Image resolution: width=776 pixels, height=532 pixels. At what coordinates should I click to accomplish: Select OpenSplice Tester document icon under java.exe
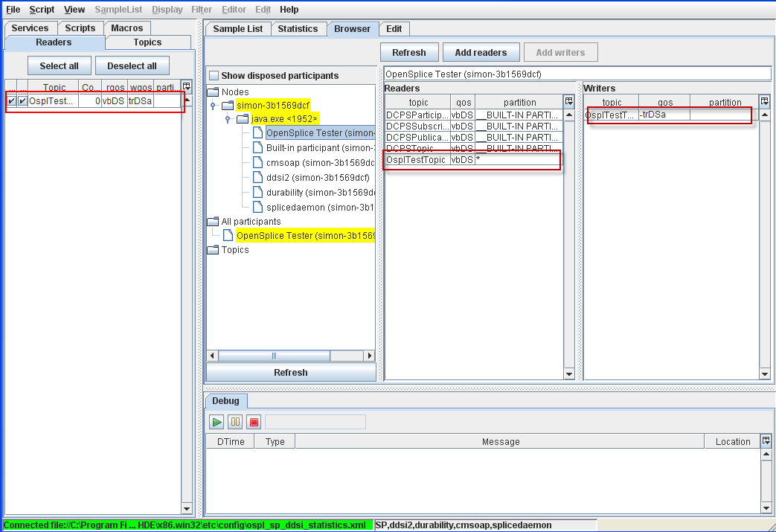pos(258,132)
